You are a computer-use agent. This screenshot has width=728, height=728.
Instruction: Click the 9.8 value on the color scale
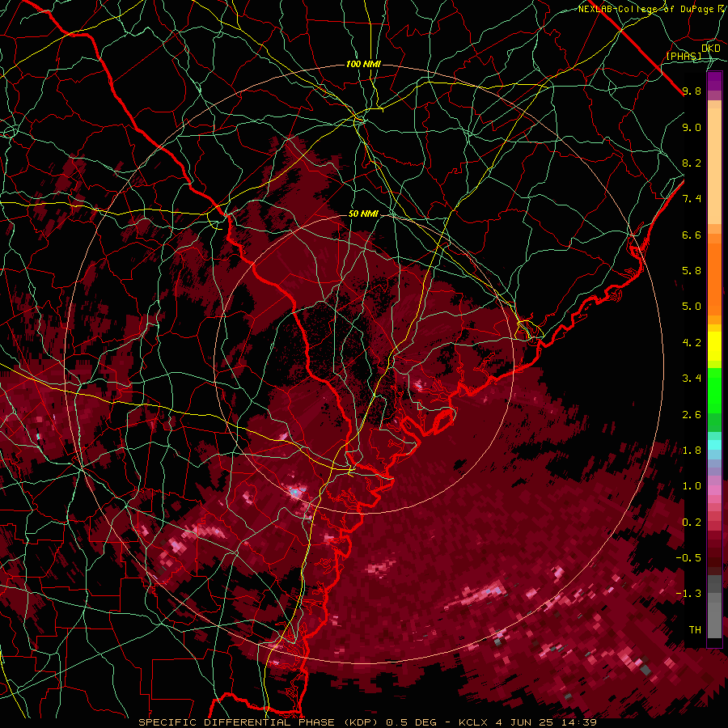click(692, 91)
